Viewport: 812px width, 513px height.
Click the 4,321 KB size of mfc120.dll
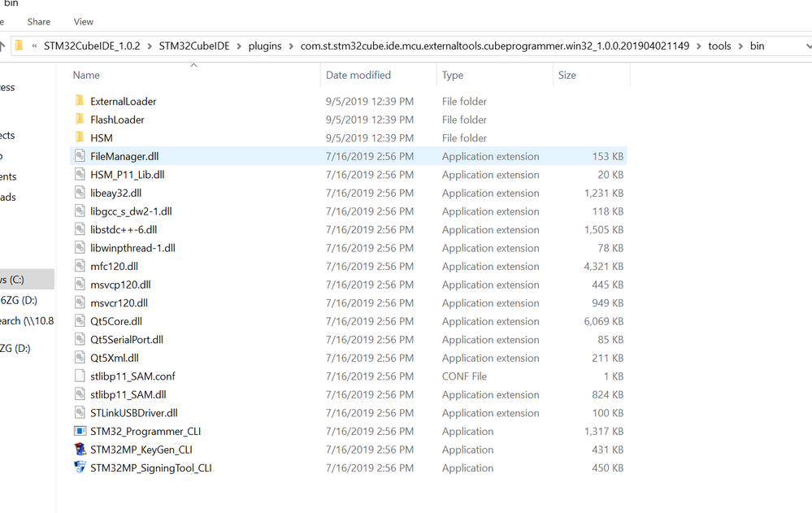[x=603, y=267]
